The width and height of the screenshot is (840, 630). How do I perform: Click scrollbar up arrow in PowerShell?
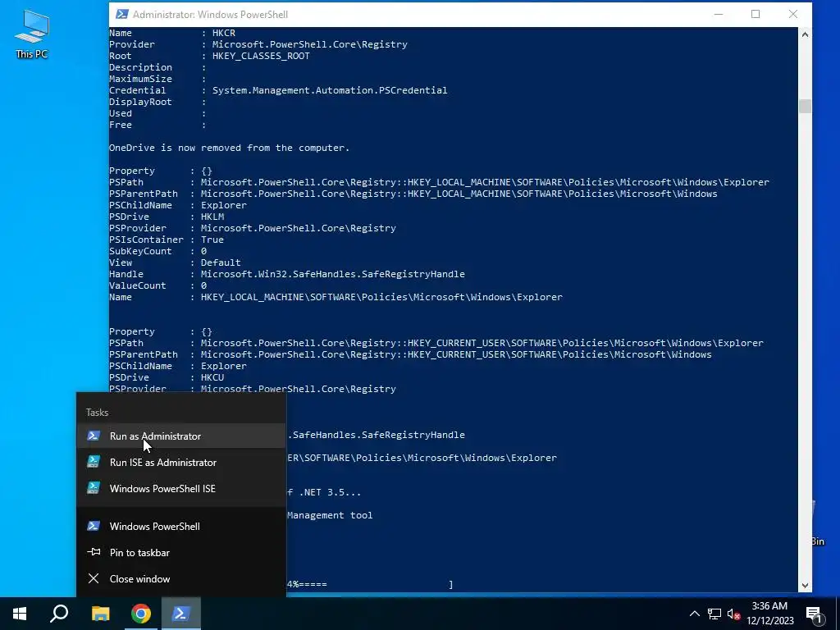805,34
